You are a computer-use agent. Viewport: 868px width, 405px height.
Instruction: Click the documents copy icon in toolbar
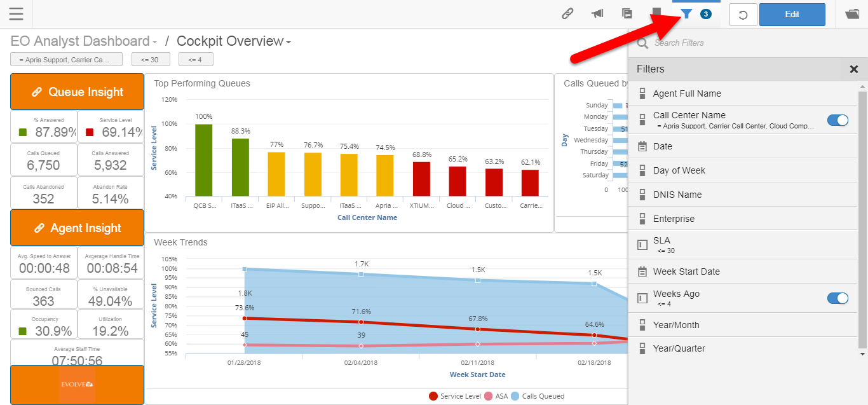click(627, 14)
